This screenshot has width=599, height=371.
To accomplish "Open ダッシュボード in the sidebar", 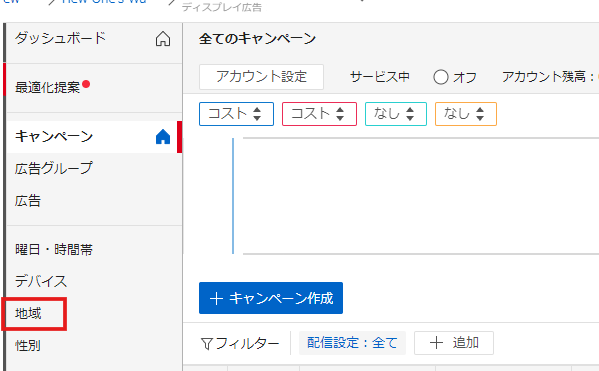I will (60, 38).
